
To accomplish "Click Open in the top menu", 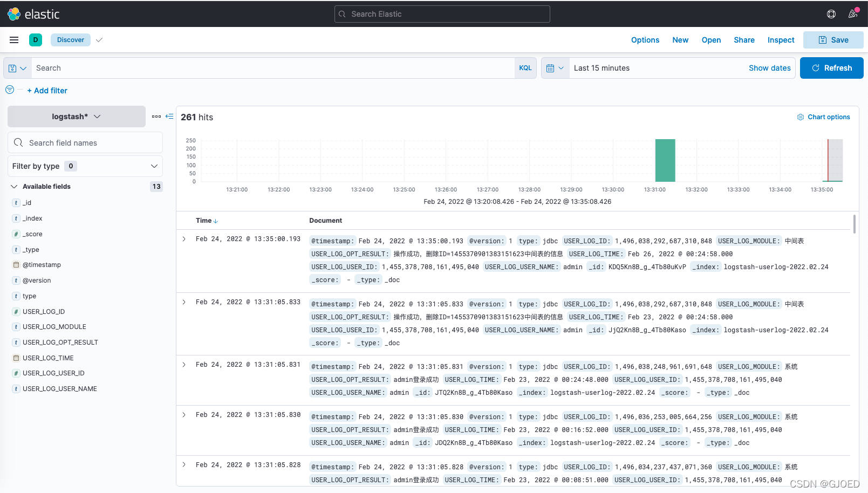I will pos(711,40).
